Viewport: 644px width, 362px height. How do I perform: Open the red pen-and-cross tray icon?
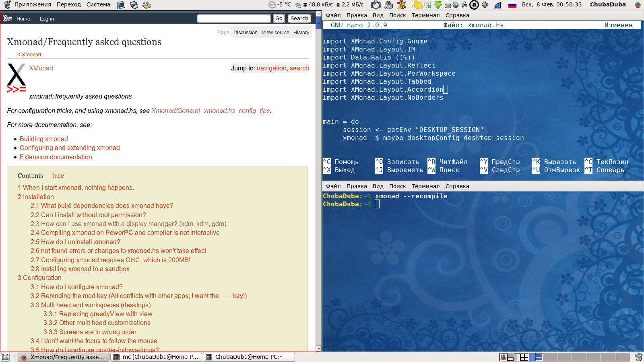click(x=402, y=5)
